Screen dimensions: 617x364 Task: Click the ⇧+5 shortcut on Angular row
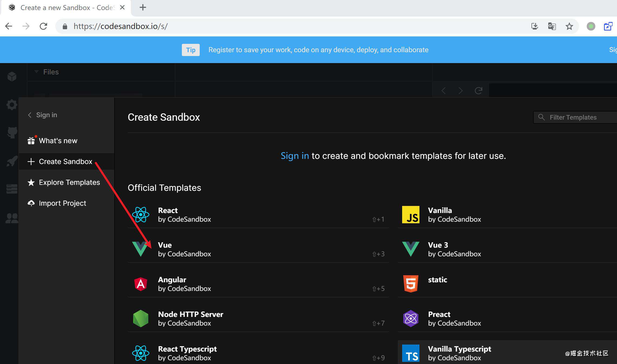[x=378, y=289]
